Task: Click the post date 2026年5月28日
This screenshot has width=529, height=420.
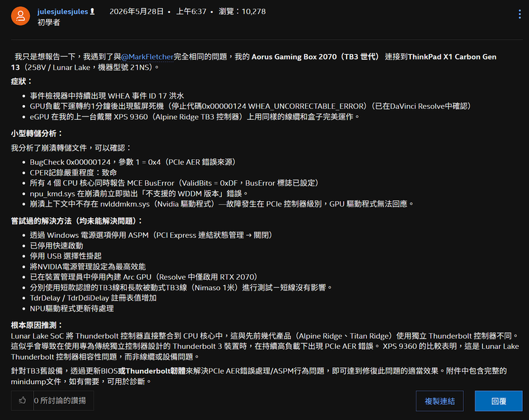Action: click(x=136, y=12)
